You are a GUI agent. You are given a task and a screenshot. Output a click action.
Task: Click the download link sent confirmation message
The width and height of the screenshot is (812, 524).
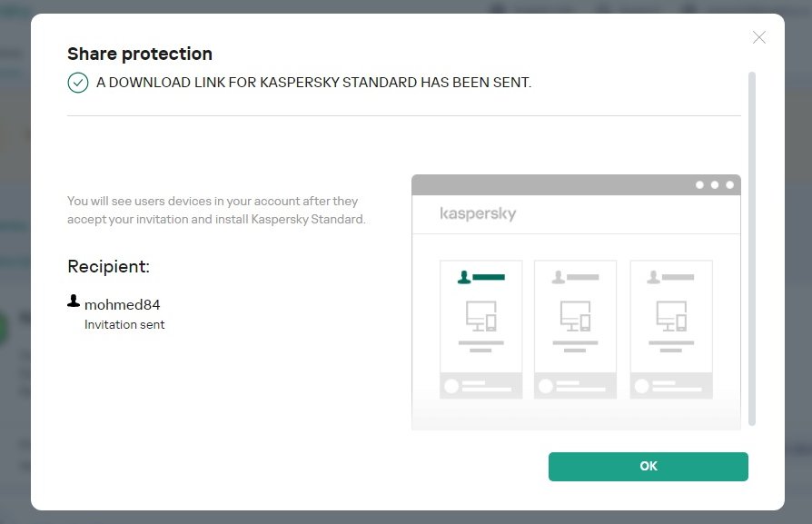tap(313, 83)
